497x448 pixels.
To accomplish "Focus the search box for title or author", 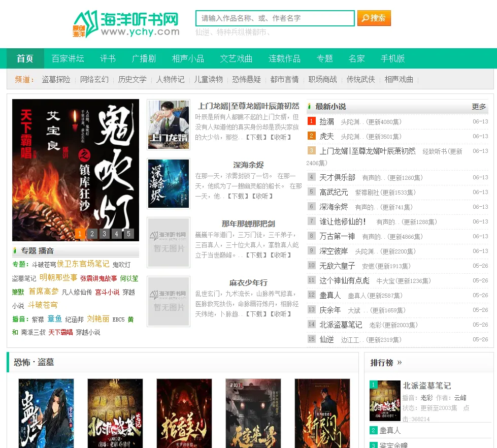I will click(275, 18).
